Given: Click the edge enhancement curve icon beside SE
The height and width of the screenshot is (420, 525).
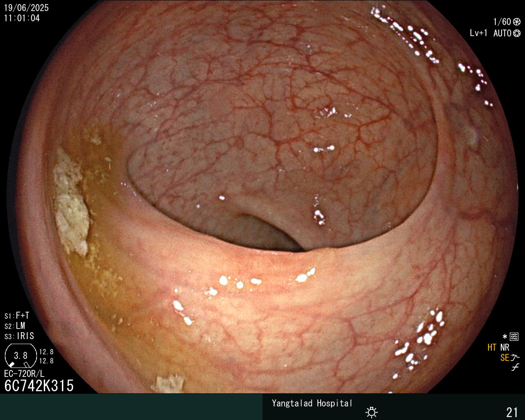Looking at the screenshot, I should pos(515,358).
